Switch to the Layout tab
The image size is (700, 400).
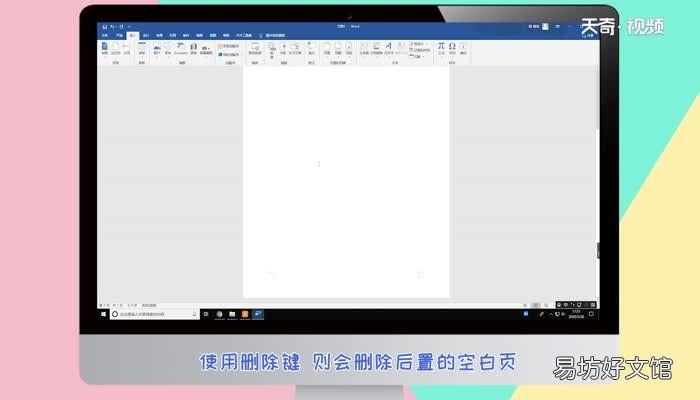(x=159, y=35)
